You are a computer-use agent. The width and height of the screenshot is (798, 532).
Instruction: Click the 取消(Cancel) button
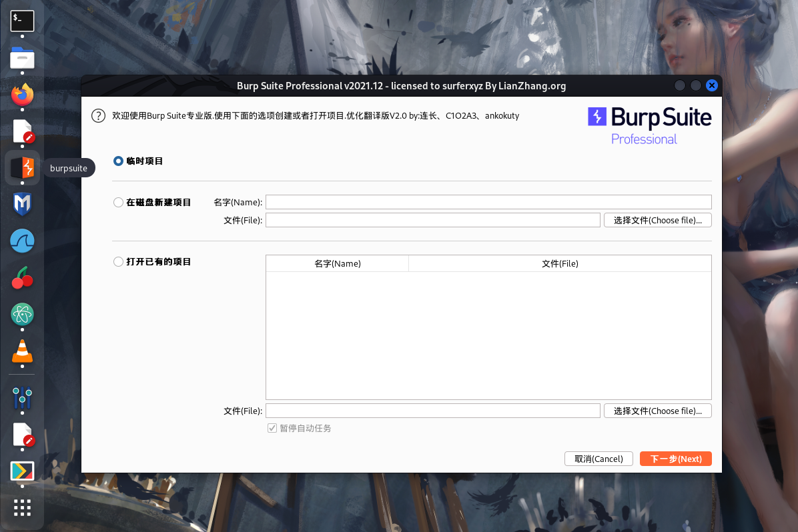[x=598, y=459]
